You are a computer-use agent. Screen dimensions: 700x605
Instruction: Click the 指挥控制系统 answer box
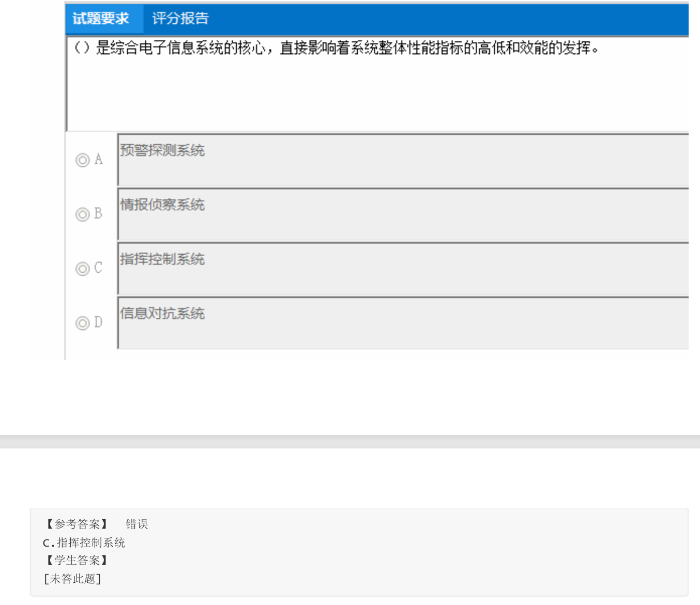(403, 269)
